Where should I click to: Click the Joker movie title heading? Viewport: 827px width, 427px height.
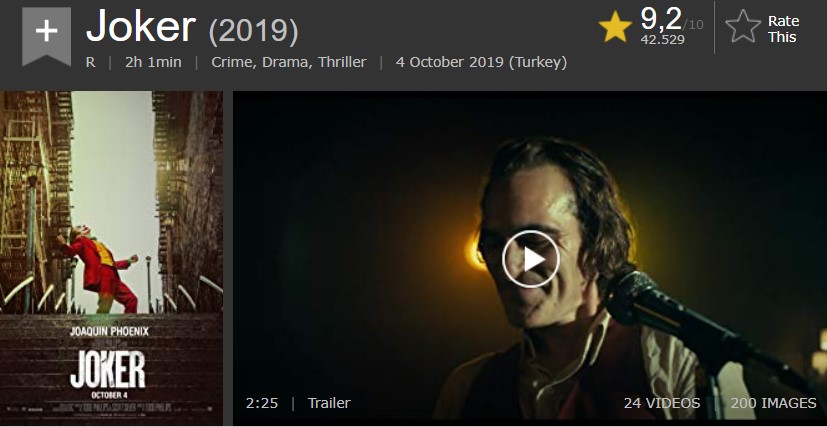[x=141, y=27]
